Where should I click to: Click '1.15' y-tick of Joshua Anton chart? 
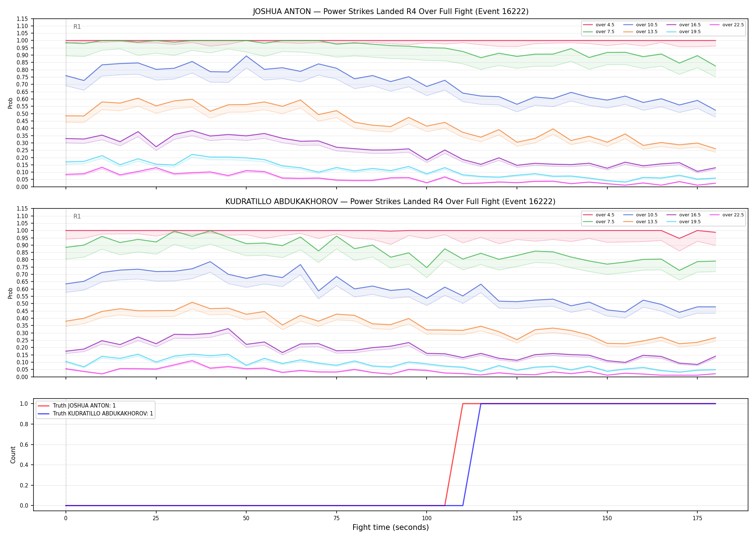tap(23, 19)
